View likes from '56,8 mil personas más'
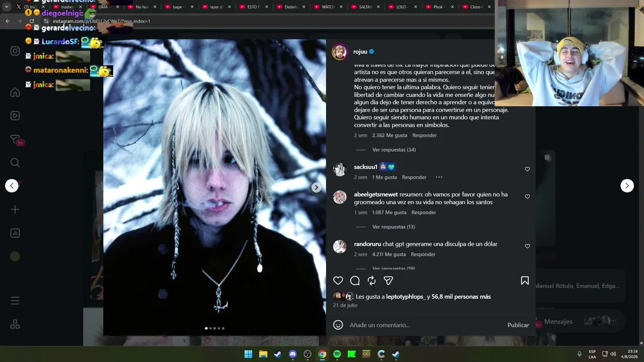 coord(461,297)
